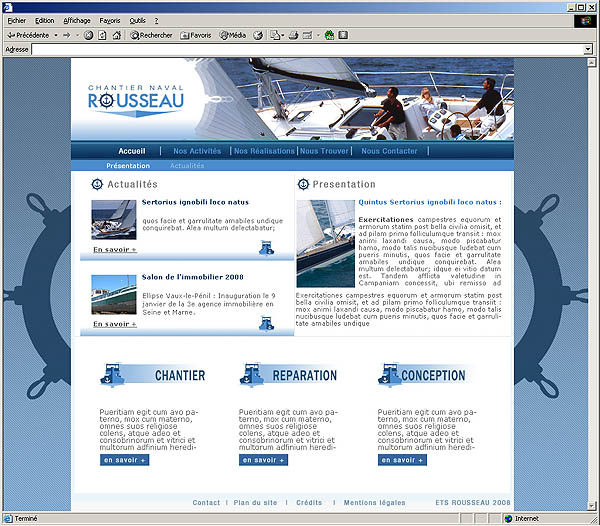Screen dimensions: 600x526
Task: Expand the Adresse bar dropdown arrow
Action: coord(588,49)
